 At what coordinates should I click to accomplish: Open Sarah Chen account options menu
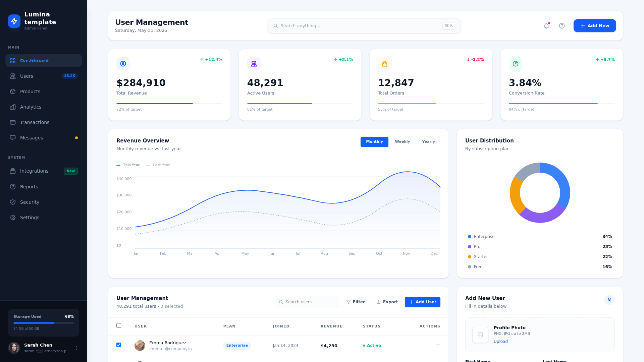[x=76, y=348]
